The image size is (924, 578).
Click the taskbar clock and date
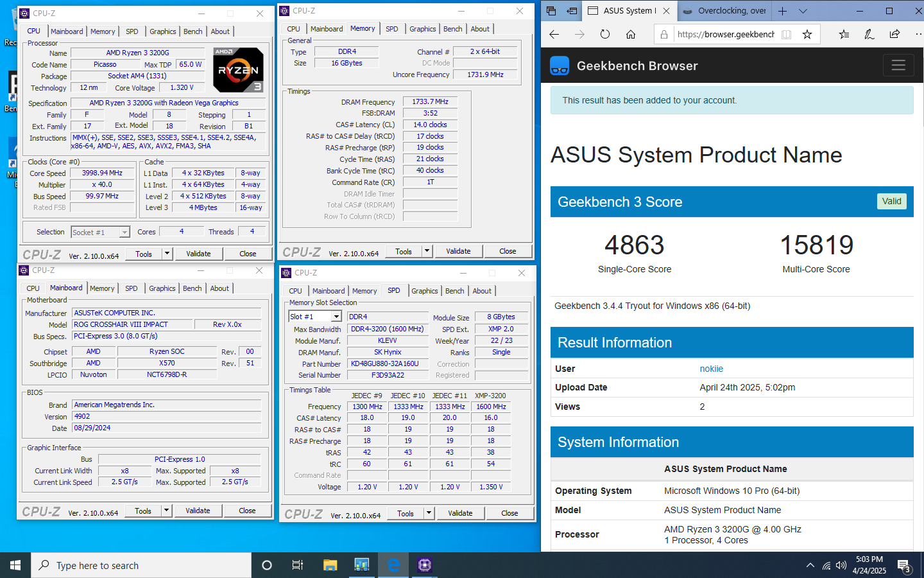click(869, 565)
